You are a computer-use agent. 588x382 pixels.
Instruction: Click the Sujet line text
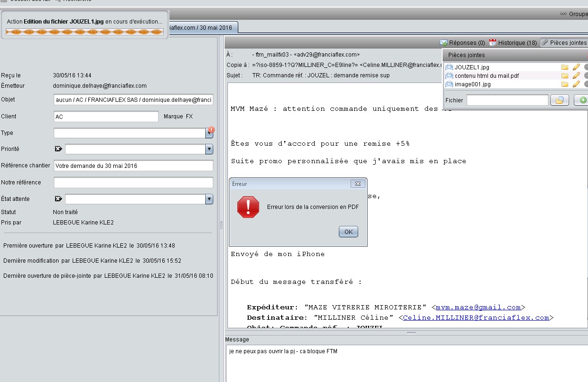321,75
